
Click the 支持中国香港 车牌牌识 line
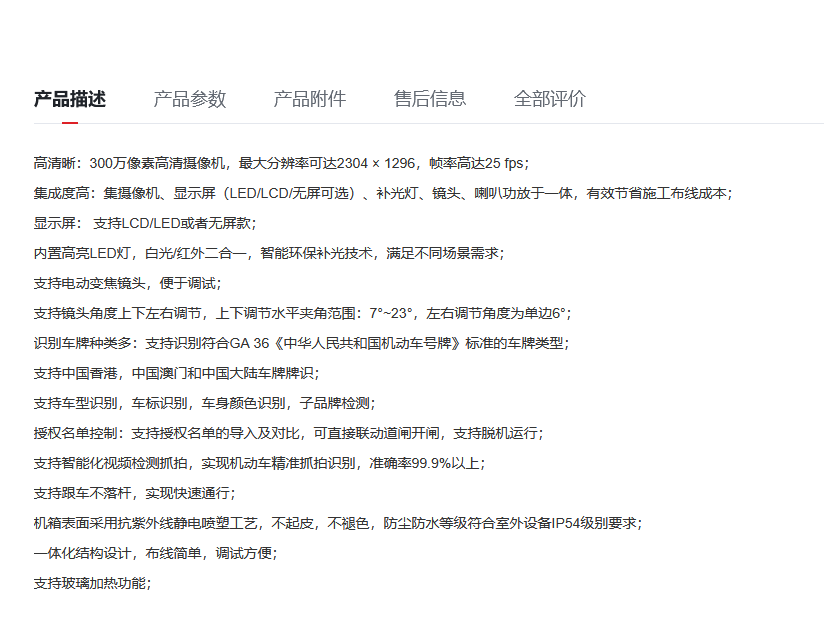point(177,373)
